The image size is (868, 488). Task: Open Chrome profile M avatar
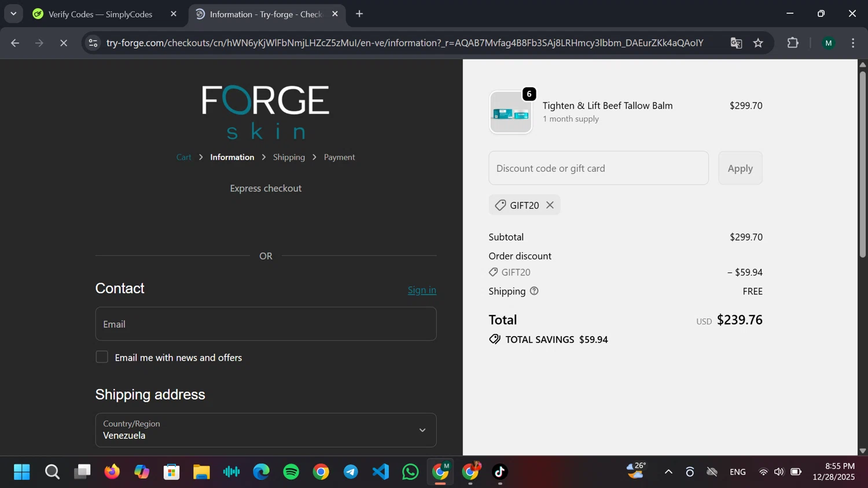[x=829, y=43]
